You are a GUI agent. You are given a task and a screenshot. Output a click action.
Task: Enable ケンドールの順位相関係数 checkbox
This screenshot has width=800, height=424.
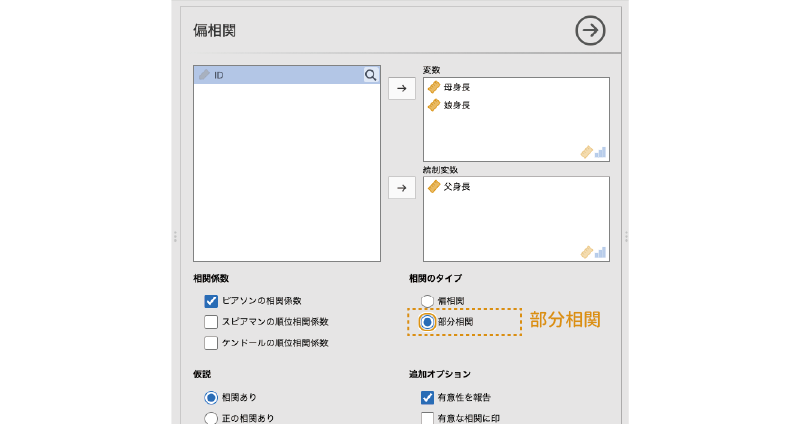tap(211, 343)
